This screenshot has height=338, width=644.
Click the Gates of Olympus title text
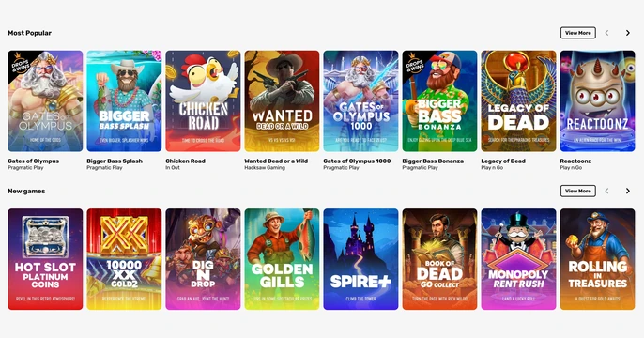pyautogui.click(x=33, y=161)
